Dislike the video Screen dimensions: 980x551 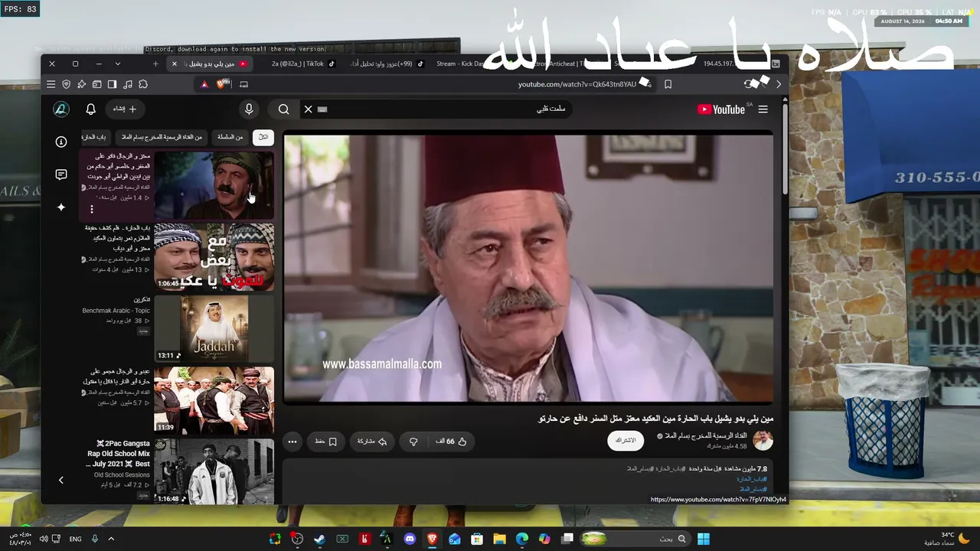(x=413, y=442)
